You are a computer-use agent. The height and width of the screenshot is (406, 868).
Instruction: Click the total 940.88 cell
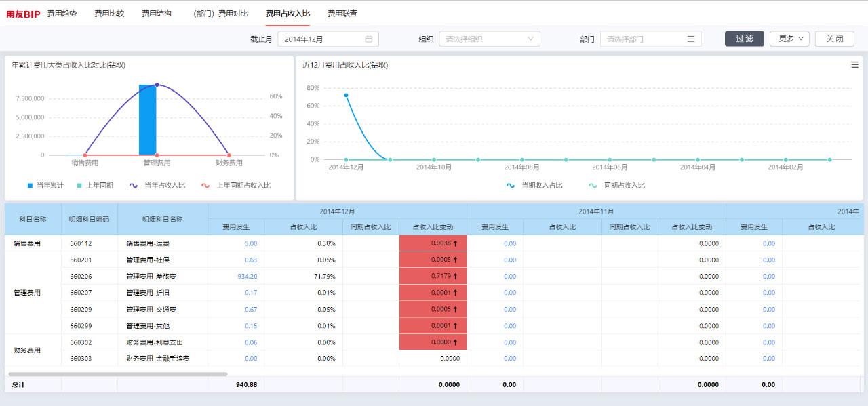pyautogui.click(x=236, y=384)
